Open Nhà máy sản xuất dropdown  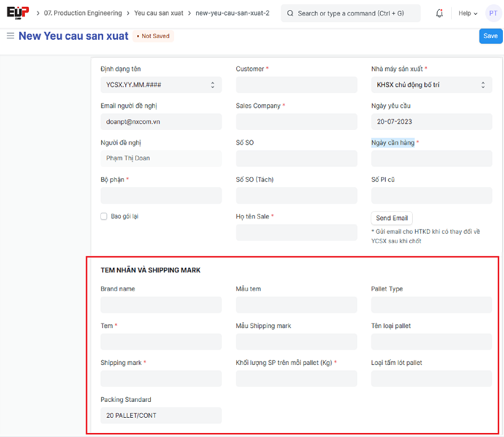click(431, 85)
